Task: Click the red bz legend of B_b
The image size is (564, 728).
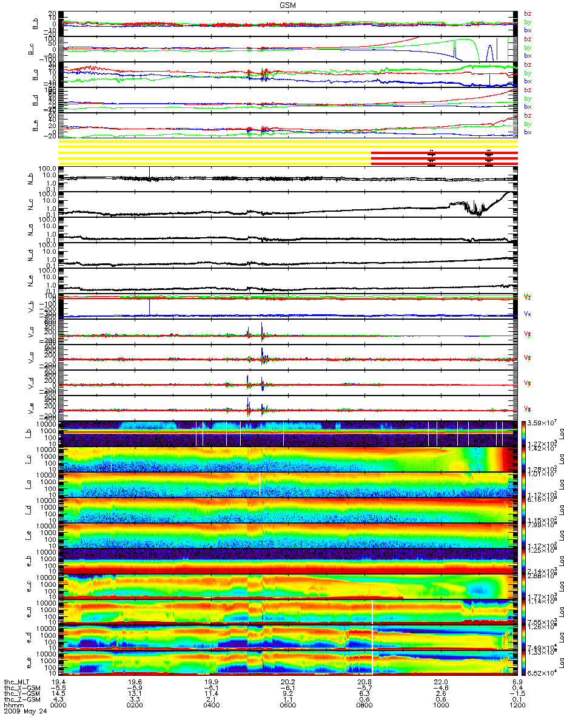Action: (527, 13)
